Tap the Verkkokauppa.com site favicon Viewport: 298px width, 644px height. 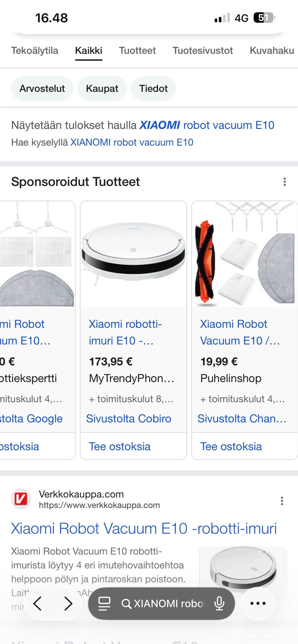(21, 499)
